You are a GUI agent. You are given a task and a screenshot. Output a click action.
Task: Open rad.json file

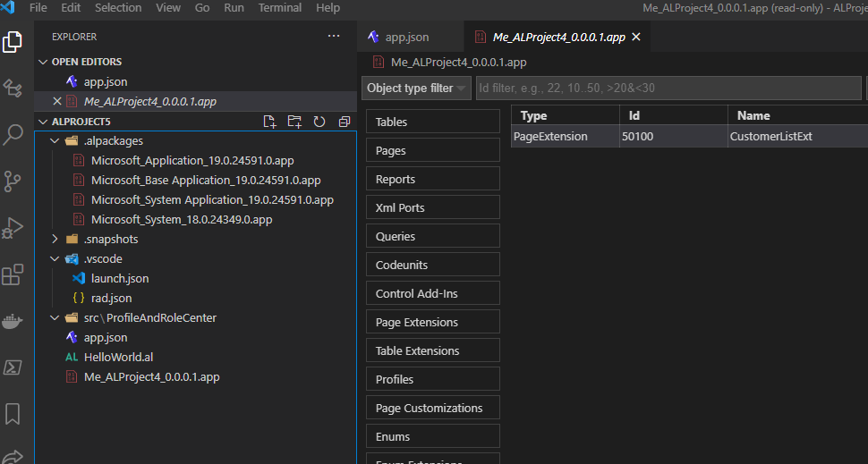[195, 299]
